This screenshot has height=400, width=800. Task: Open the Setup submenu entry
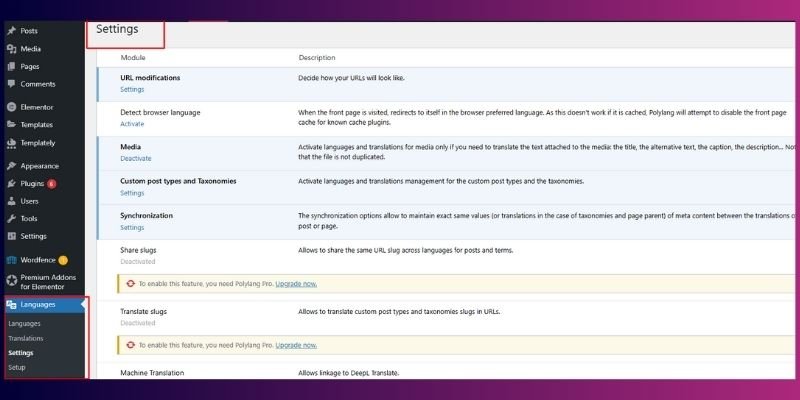tap(16, 367)
